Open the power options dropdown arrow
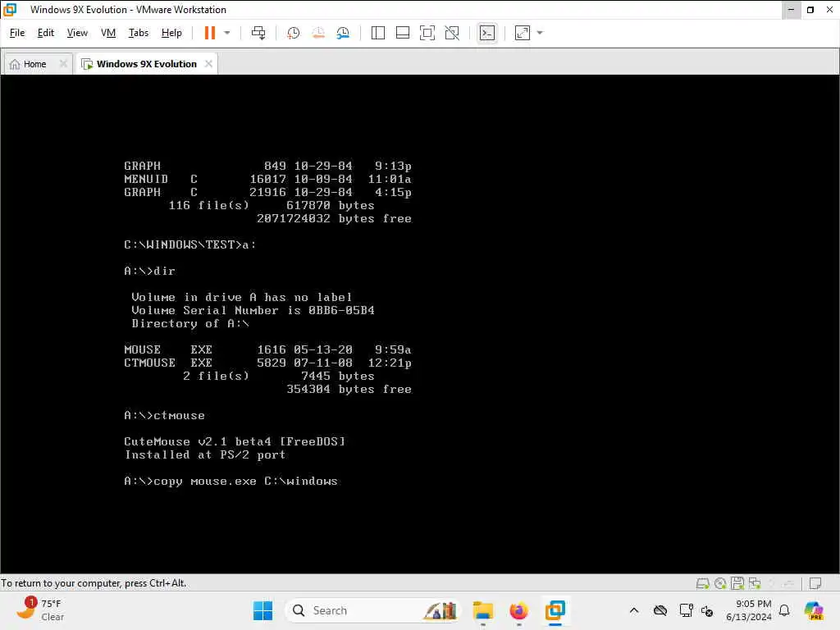This screenshot has height=630, width=840. [227, 33]
